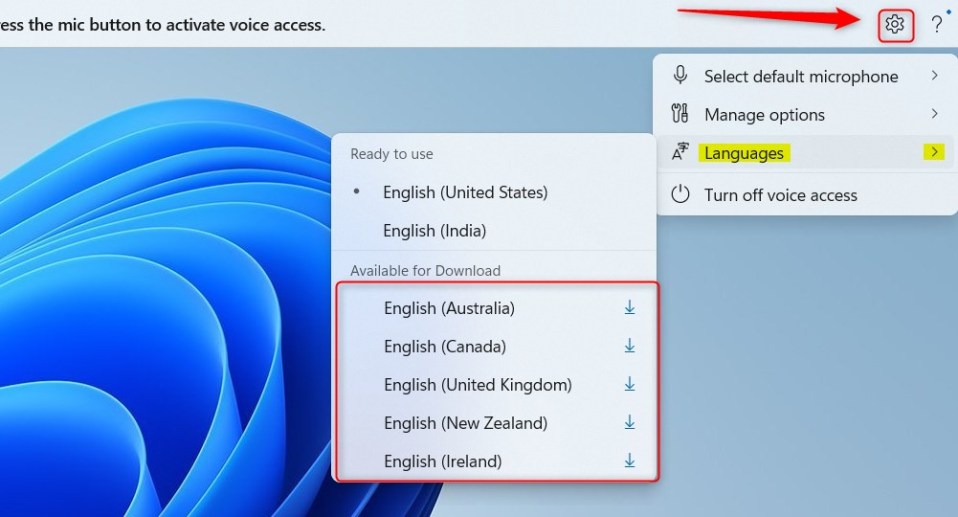
Task: Open the voice access settings gear
Action: tap(895, 25)
